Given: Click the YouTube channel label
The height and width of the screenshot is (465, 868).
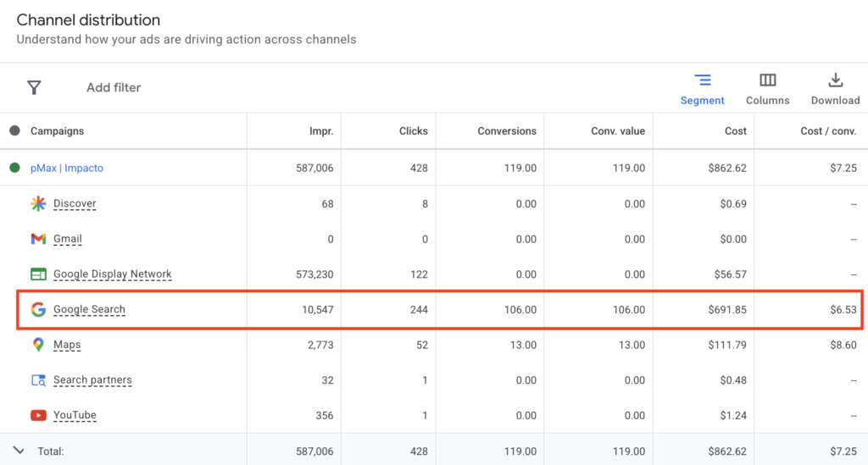Looking at the screenshot, I should 75,415.
